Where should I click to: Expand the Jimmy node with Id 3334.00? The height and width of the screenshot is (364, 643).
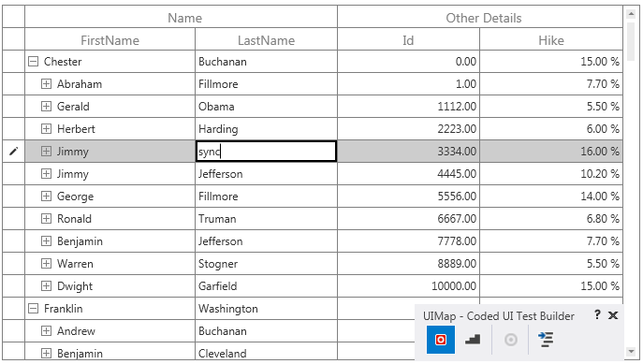pos(47,152)
